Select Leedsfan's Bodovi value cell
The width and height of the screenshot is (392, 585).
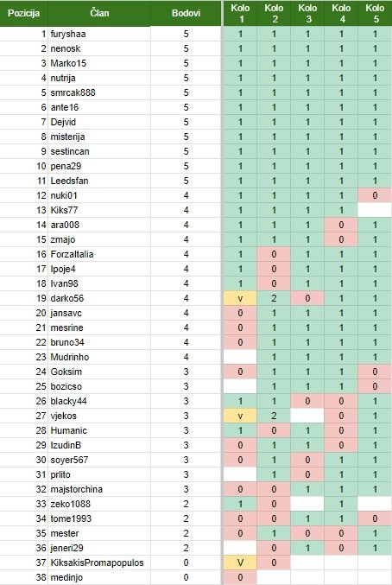coord(186,181)
